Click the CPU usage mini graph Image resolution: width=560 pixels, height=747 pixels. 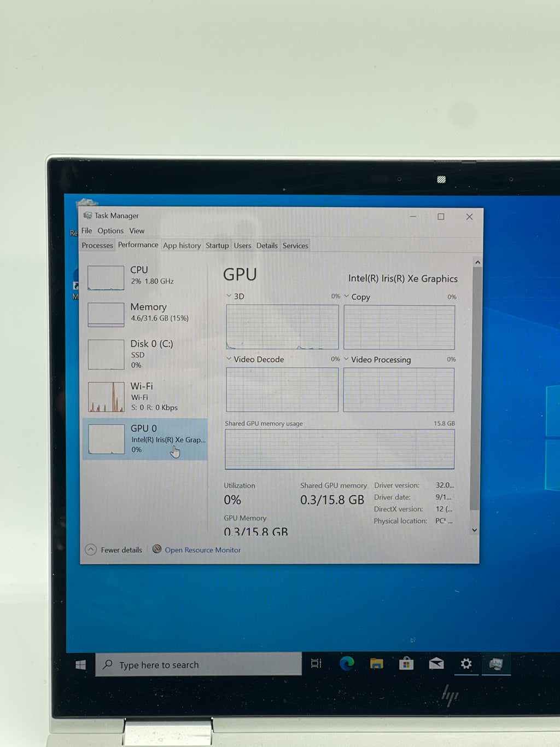pos(106,278)
